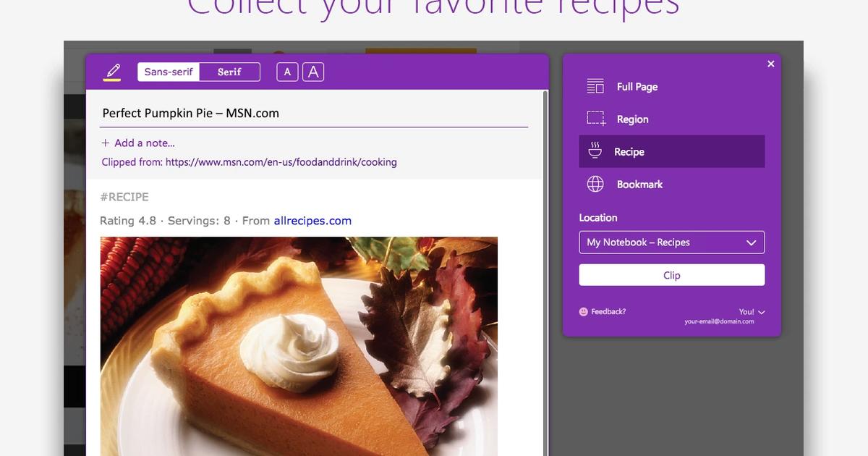This screenshot has height=456, width=868.
Task: Click the Full Page clip icon
Action: click(595, 86)
